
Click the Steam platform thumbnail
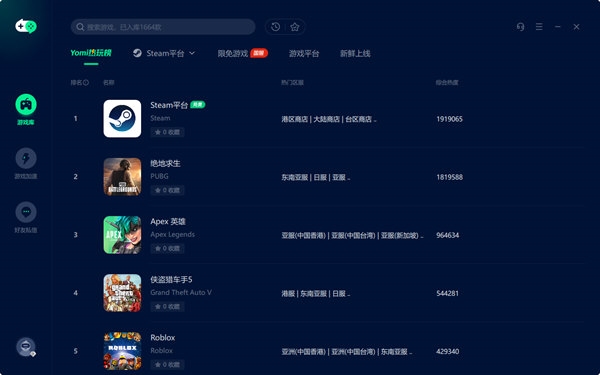122,119
